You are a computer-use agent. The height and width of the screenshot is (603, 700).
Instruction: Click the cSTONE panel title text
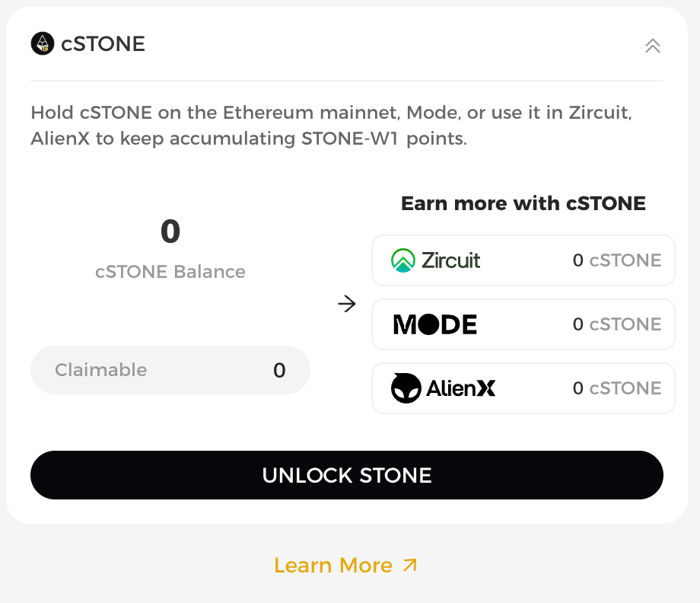pos(103,43)
